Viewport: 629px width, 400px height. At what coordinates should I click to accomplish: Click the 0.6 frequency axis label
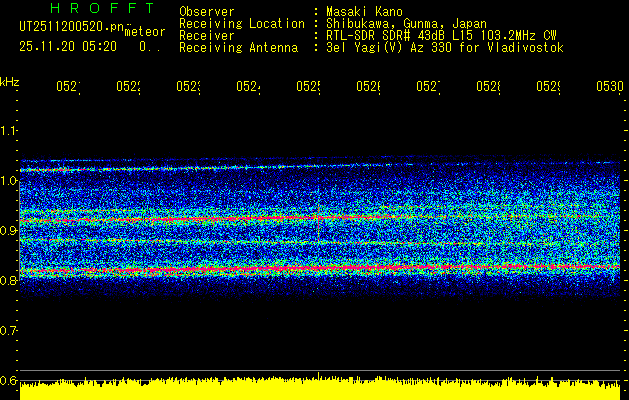tap(8, 380)
